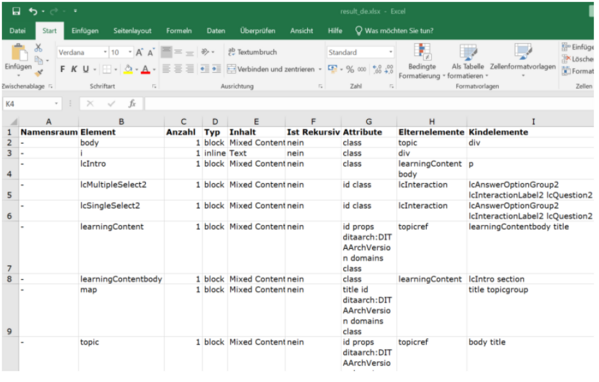Switch to Überprüfen tab
The image size is (599, 382).
coord(257,31)
